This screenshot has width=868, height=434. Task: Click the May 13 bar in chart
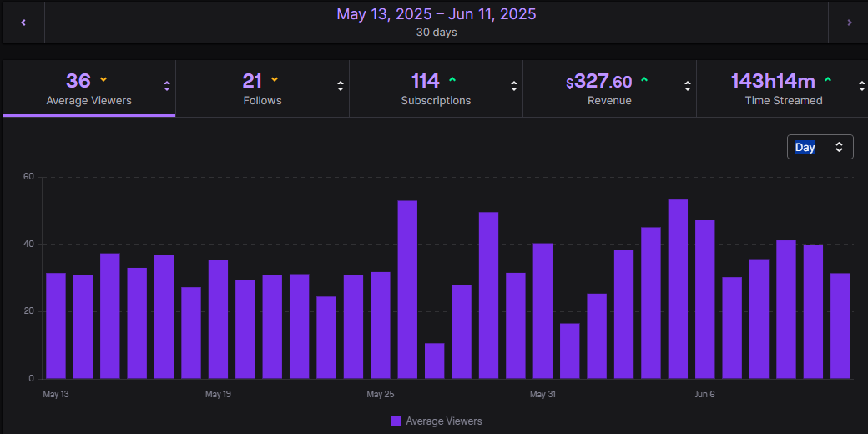(56, 326)
